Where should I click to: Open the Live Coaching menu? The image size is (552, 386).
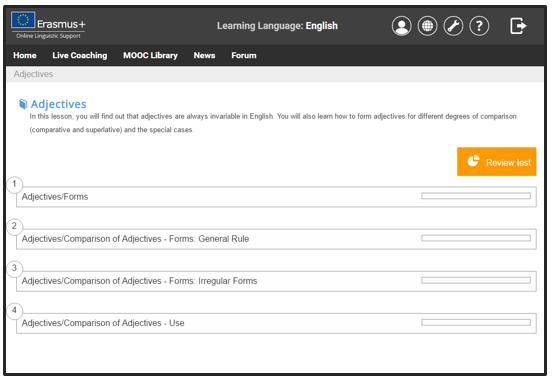click(x=80, y=55)
